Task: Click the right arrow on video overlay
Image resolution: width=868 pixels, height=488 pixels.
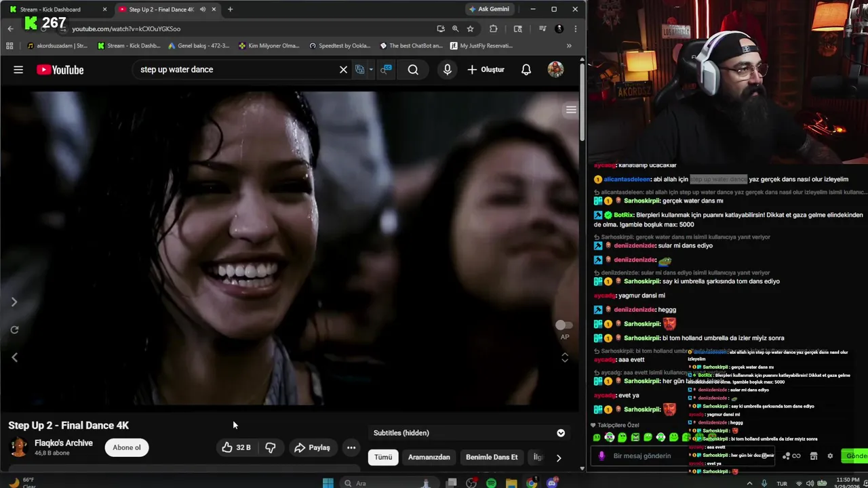Action: (14, 302)
